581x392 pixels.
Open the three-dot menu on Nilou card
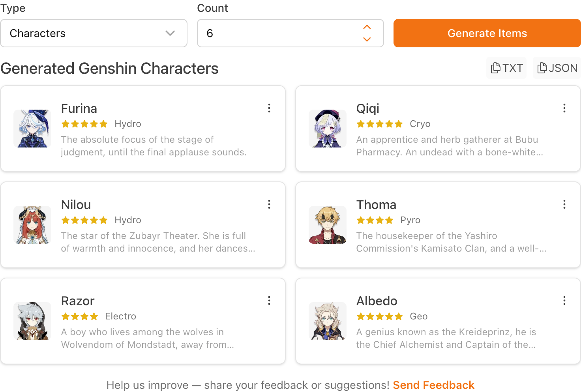(x=269, y=204)
